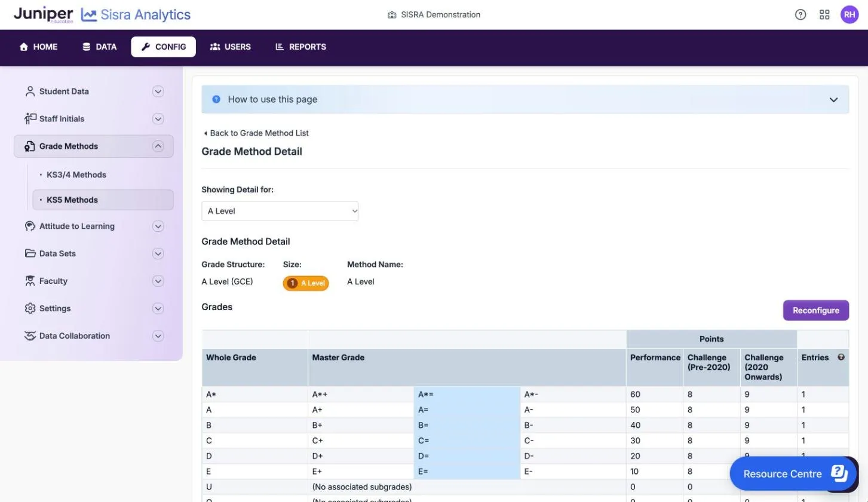The width and height of the screenshot is (868, 502).
Task: Open the help question mark icon
Action: [800, 15]
